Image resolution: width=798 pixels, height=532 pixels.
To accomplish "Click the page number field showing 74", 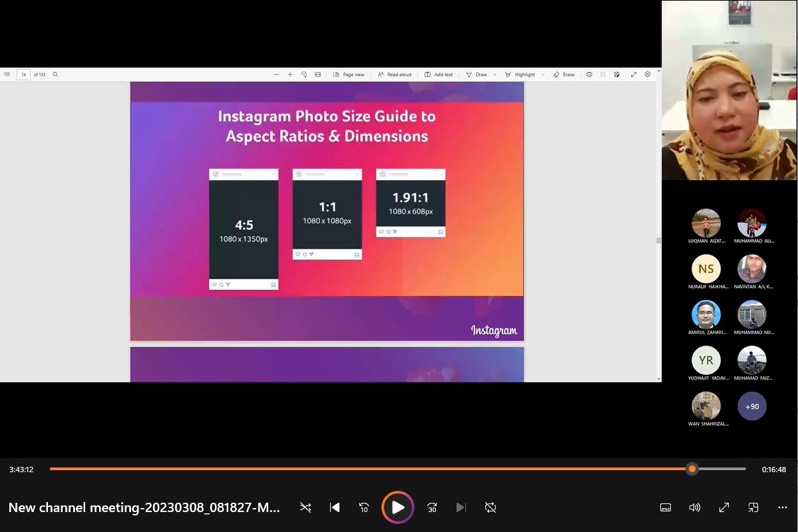I will [x=23, y=74].
